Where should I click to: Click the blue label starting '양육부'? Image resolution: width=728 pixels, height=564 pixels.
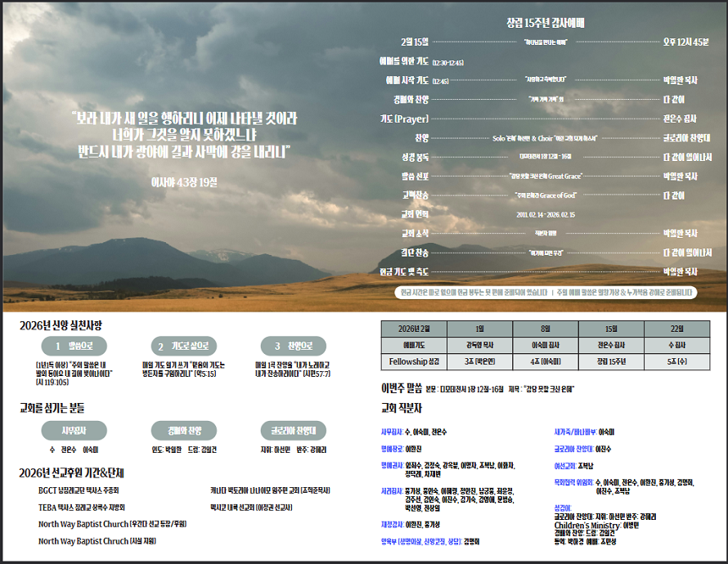pos(421,541)
